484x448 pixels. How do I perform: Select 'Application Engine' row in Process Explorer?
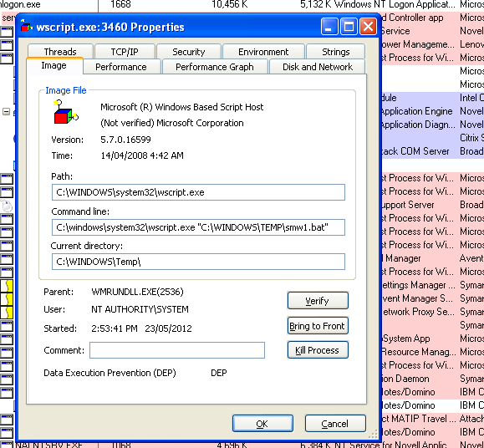(x=433, y=111)
